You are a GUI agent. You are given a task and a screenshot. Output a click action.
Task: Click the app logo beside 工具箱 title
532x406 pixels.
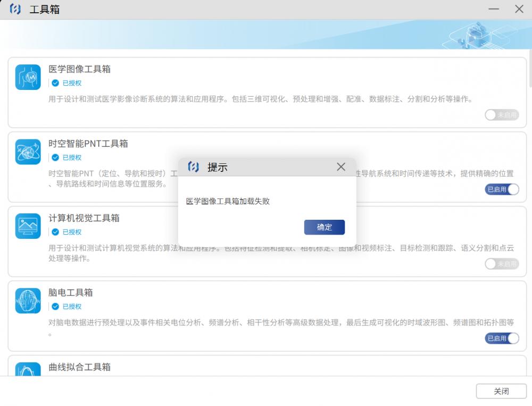tap(15, 9)
